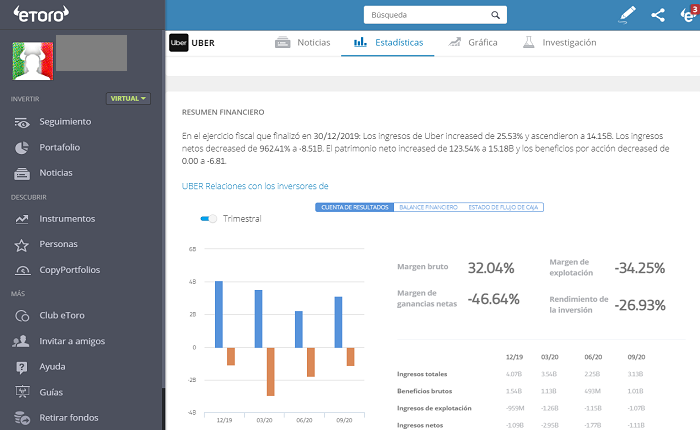Open UBER Relaciones con los inversores link
The height and width of the screenshot is (430, 700).
pos(255,186)
